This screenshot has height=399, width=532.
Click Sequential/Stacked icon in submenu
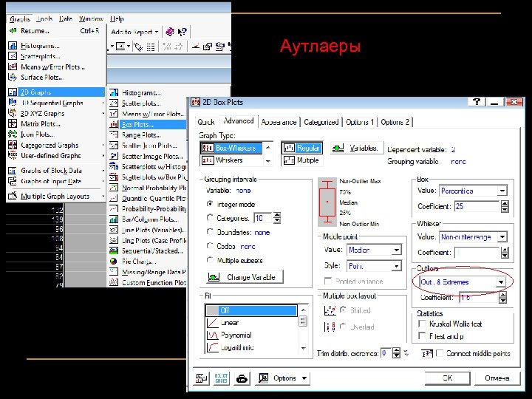point(114,251)
